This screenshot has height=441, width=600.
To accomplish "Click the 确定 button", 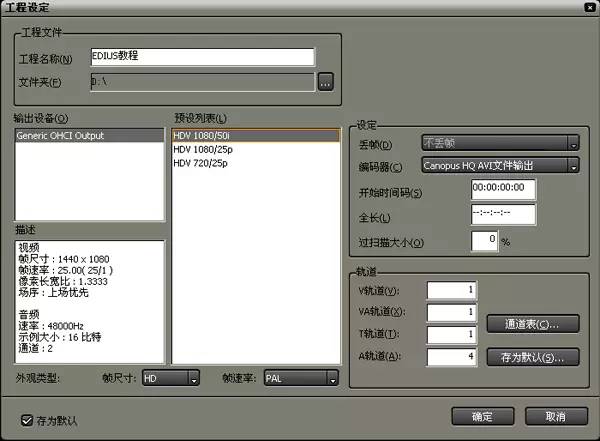I will 481,416.
